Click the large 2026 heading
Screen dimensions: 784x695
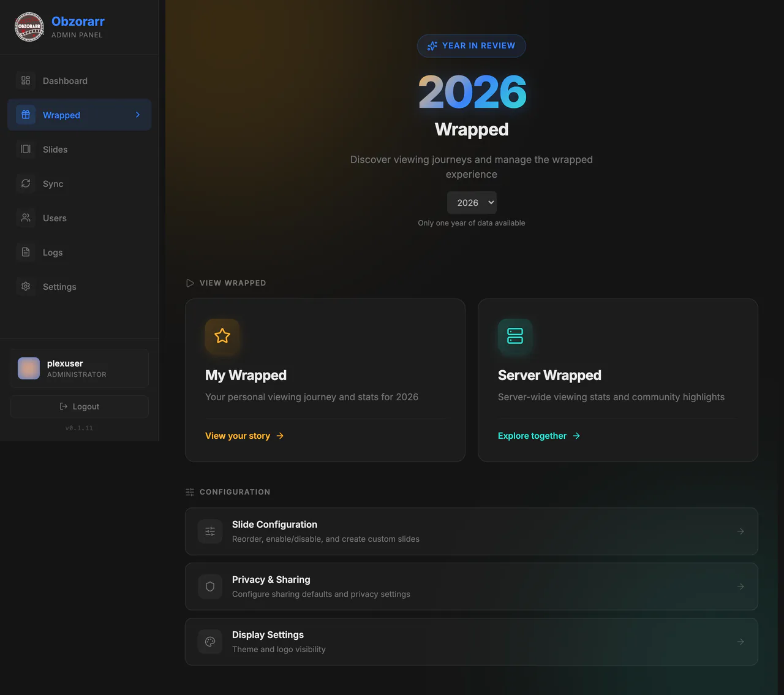pyautogui.click(x=472, y=93)
